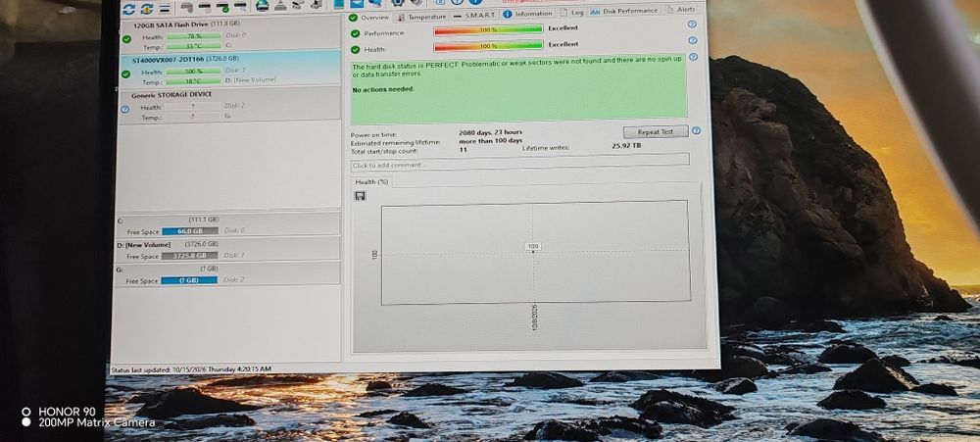The height and width of the screenshot is (442, 980).
Task: Click the green check next to Health label
Action: point(355,50)
